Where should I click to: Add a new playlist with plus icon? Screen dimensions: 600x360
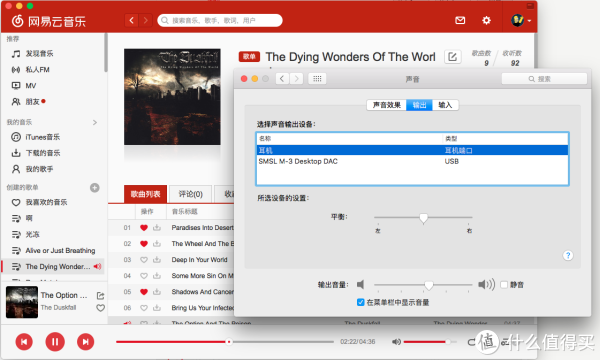[95, 187]
